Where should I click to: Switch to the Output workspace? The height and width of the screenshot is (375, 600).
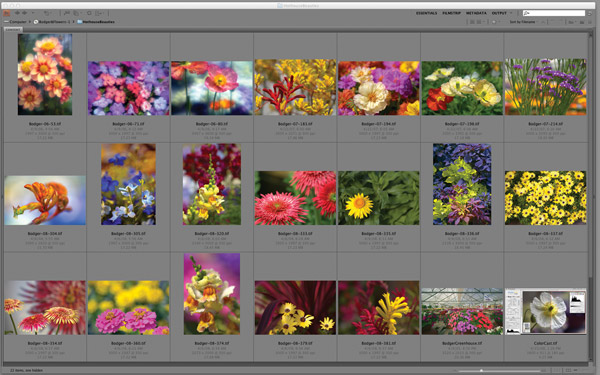click(x=499, y=13)
